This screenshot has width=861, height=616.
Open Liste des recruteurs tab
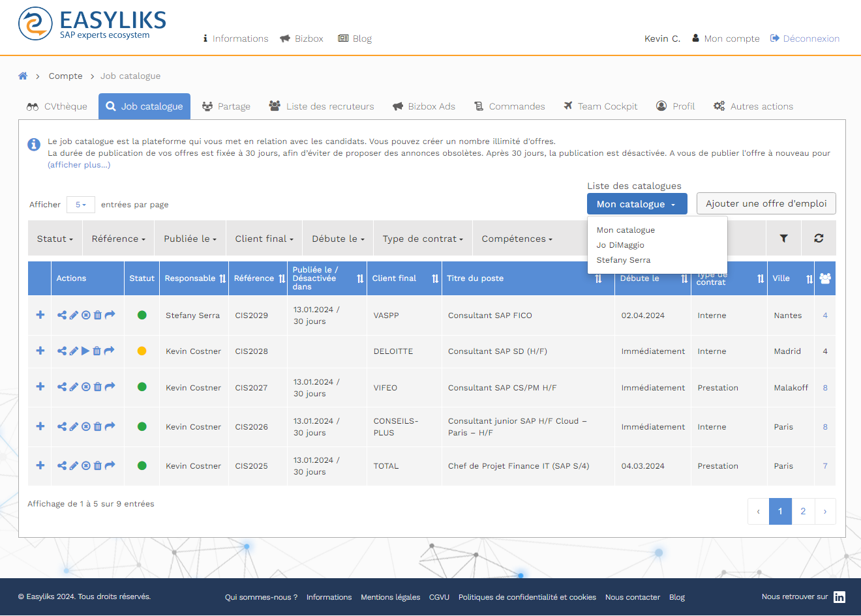point(322,106)
